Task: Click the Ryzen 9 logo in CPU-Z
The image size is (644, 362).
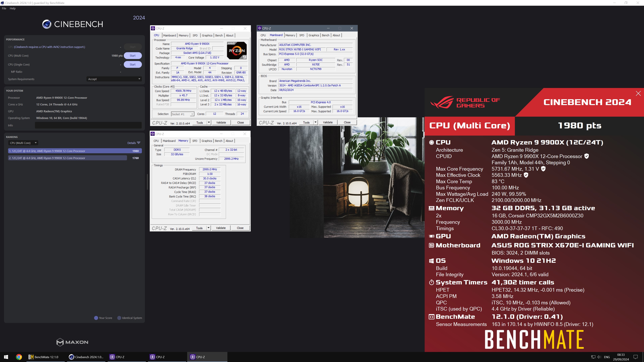Action: click(x=237, y=50)
